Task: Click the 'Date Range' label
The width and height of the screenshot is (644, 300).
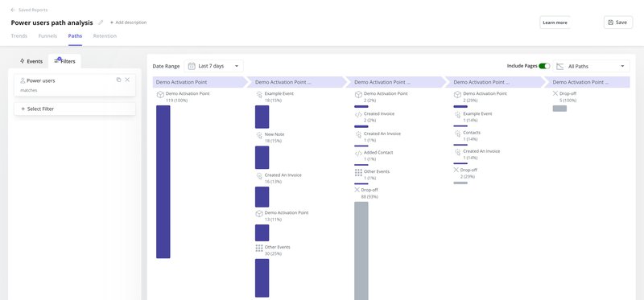Action: point(167,66)
